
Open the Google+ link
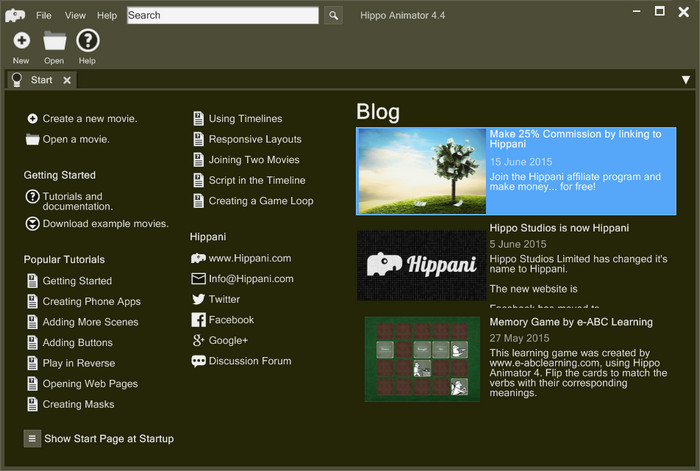[x=228, y=340]
